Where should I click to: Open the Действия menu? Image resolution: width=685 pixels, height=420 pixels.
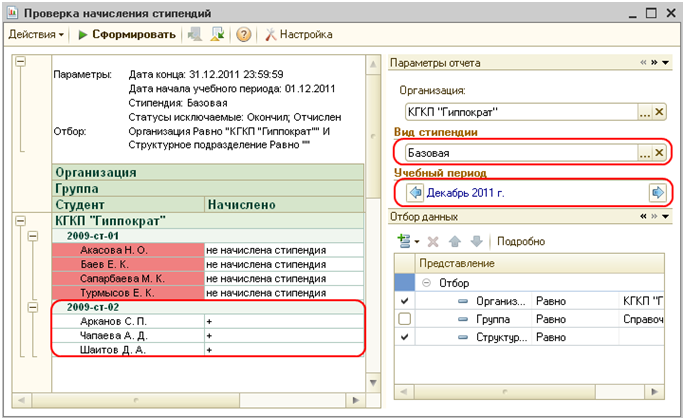37,35
